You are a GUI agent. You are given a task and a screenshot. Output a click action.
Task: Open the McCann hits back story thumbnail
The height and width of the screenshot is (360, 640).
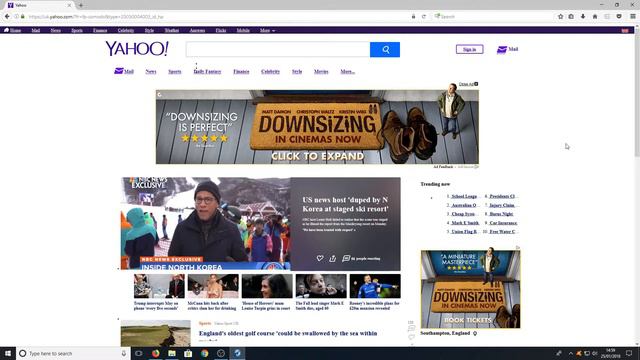click(x=213, y=286)
